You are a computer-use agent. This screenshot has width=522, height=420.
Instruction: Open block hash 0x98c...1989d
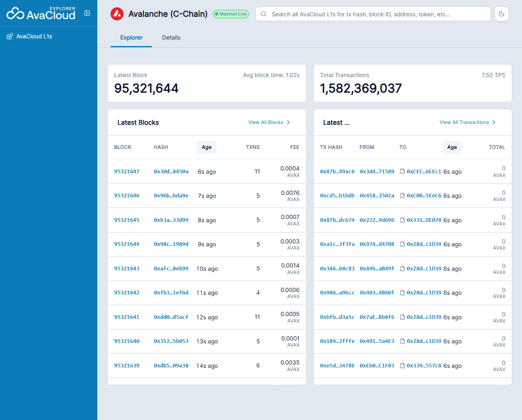pos(171,244)
